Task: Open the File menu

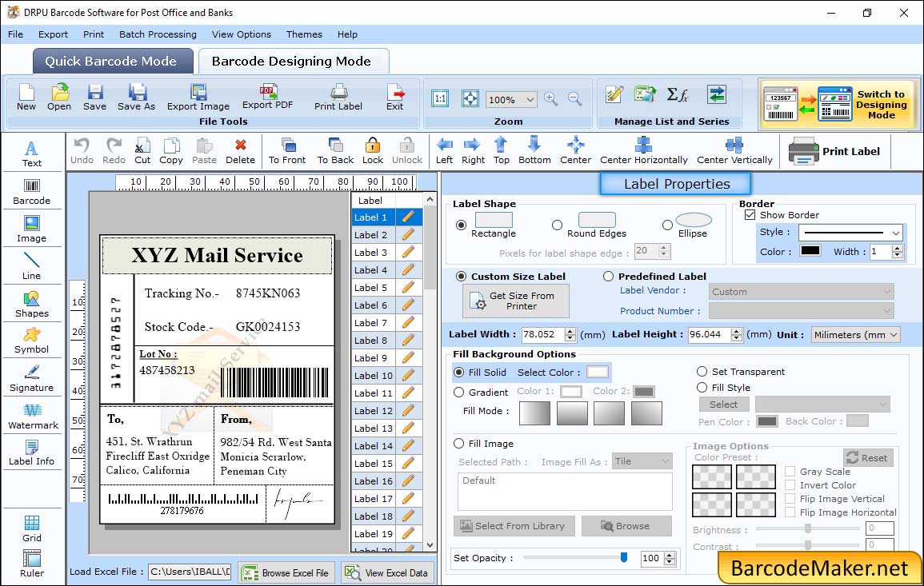Action: click(16, 34)
